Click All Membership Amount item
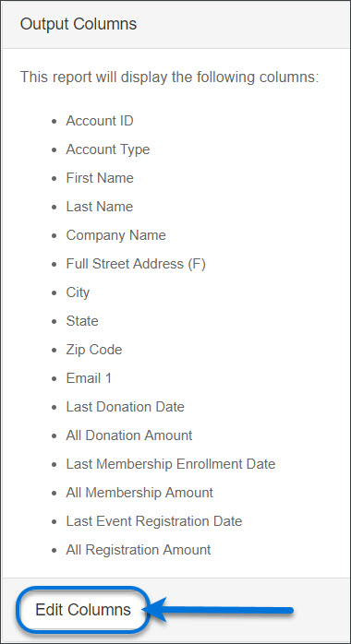Viewport: 351px width, 644px height. coord(139,493)
